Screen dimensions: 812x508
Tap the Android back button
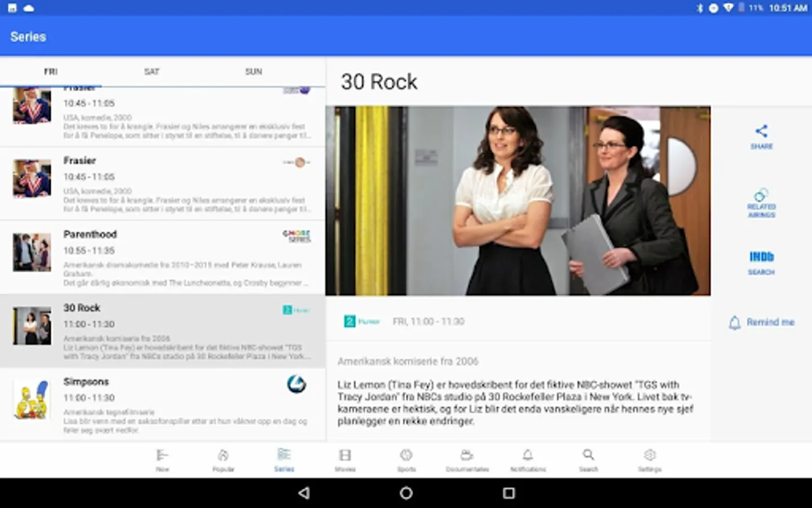tap(304, 493)
